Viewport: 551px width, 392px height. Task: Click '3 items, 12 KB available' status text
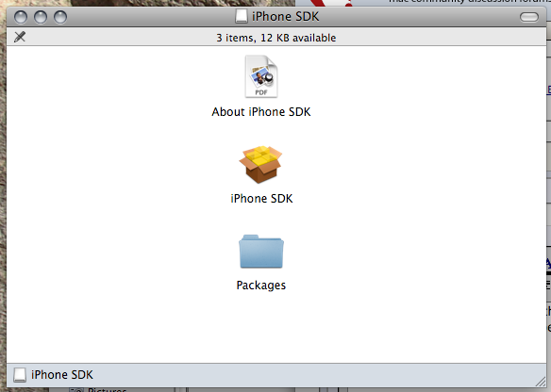[x=275, y=38]
